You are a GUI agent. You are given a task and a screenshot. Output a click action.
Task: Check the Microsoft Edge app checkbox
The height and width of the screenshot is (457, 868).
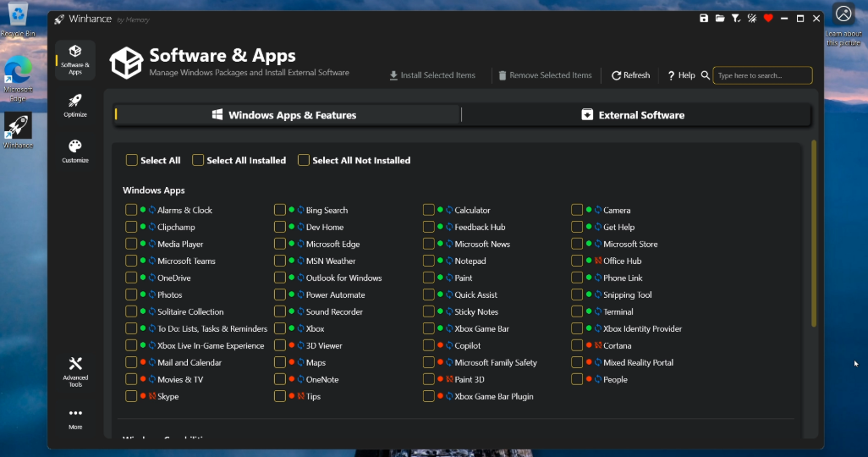(280, 244)
